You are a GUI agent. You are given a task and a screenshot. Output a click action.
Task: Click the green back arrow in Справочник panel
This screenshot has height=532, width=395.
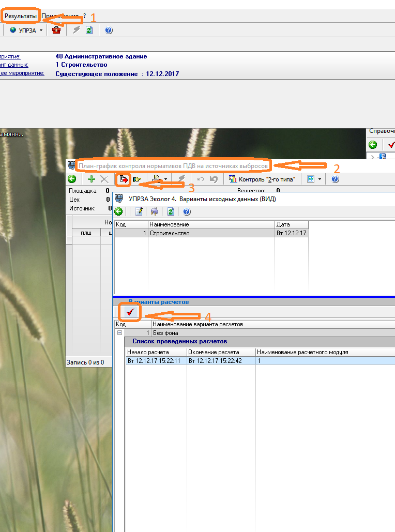coord(372,145)
